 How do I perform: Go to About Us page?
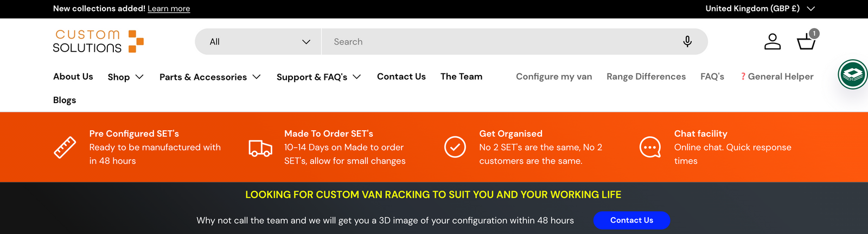coord(73,77)
